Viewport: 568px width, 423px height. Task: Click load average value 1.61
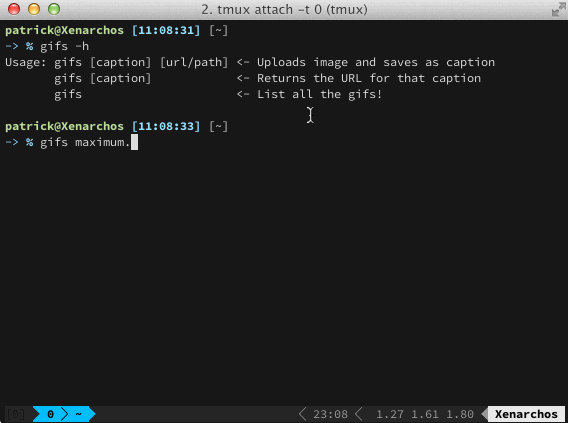pos(425,414)
